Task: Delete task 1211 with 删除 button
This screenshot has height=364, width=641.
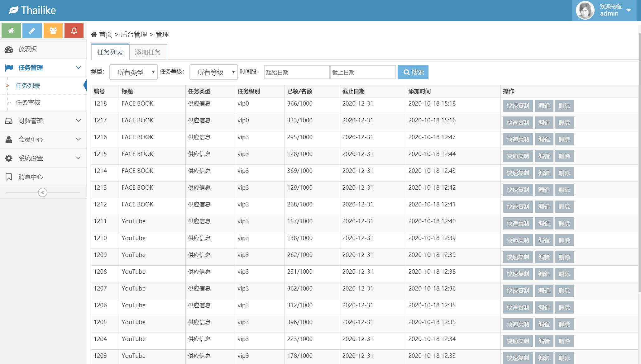Action: (x=564, y=224)
